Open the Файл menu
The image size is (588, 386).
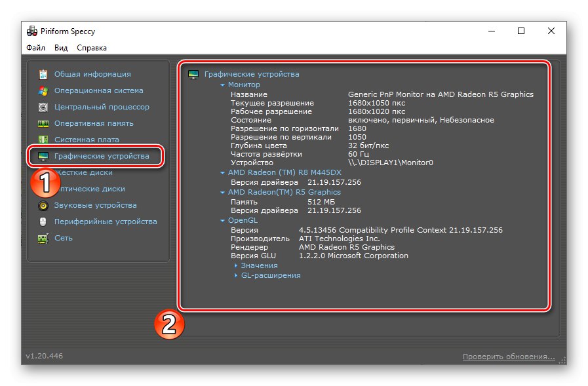[35, 48]
